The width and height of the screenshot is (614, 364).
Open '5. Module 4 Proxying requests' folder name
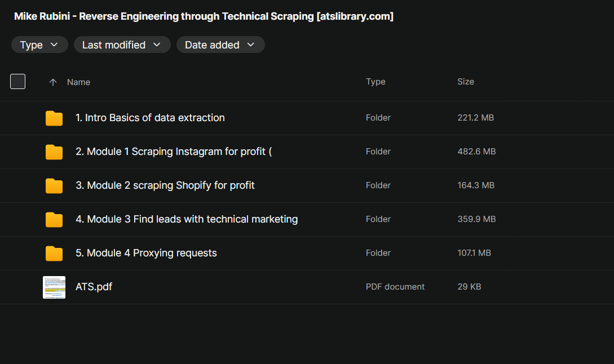pos(146,253)
